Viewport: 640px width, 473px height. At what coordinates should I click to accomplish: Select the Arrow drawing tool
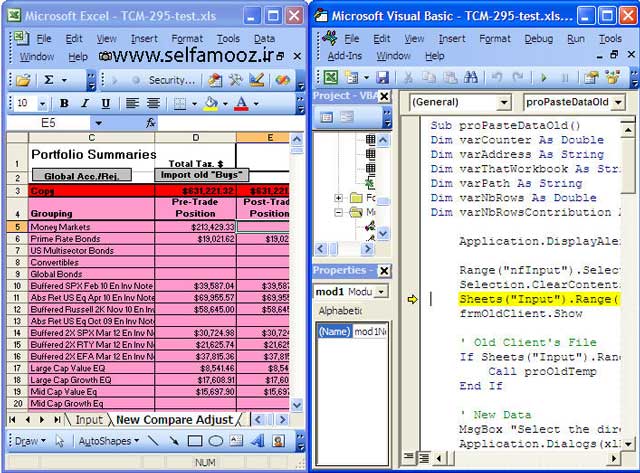pos(174,441)
